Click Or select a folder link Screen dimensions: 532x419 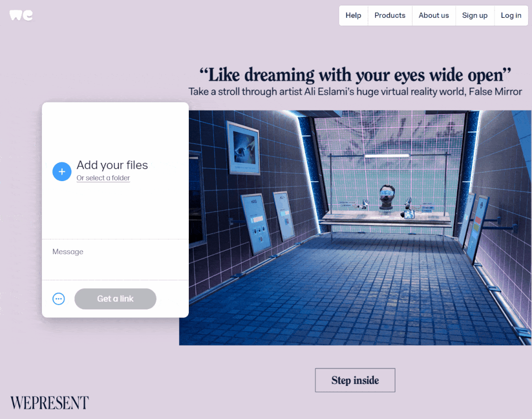tap(103, 178)
